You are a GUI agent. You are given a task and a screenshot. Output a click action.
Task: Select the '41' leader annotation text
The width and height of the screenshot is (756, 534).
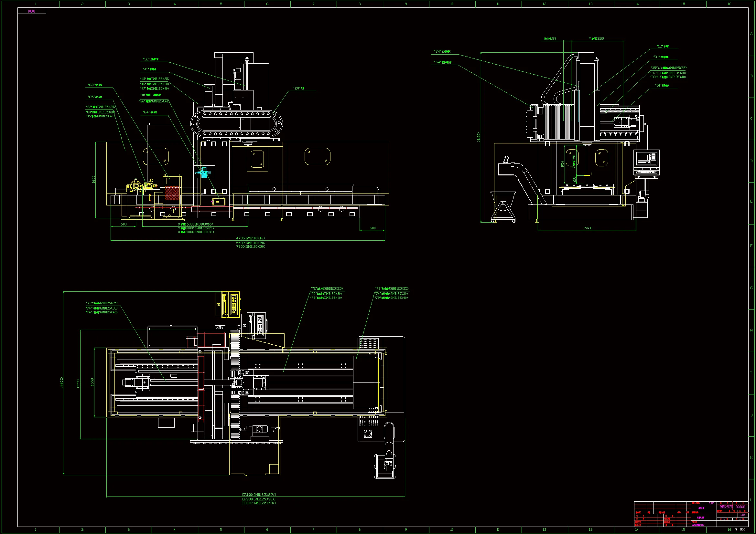pyautogui.click(x=149, y=69)
